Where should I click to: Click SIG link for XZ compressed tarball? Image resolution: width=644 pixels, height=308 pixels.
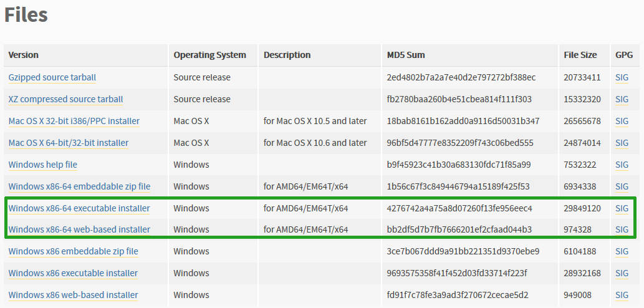622,99
